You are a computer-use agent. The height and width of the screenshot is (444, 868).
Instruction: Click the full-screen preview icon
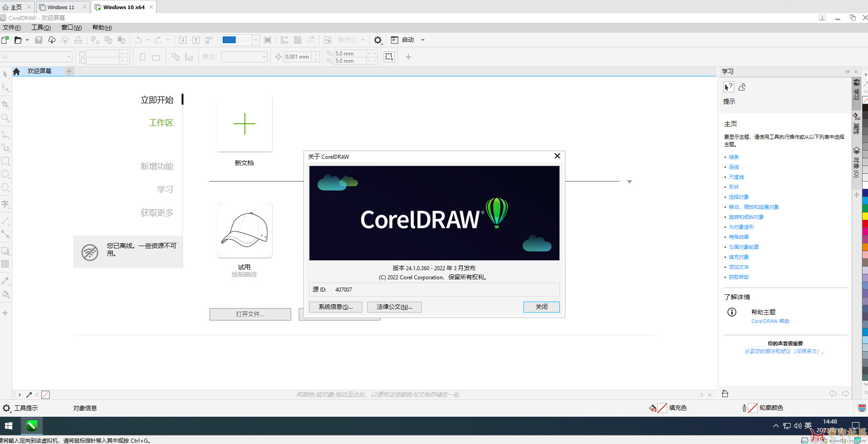point(268,40)
